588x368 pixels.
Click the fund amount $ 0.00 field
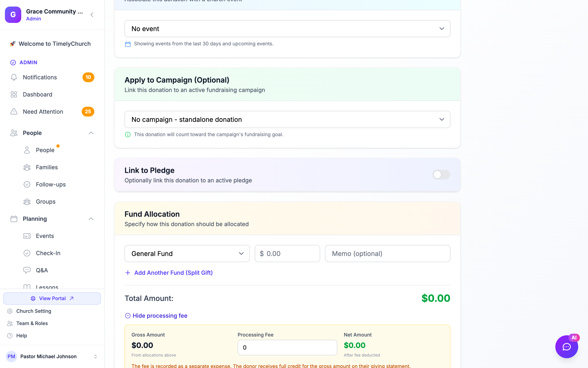(287, 254)
